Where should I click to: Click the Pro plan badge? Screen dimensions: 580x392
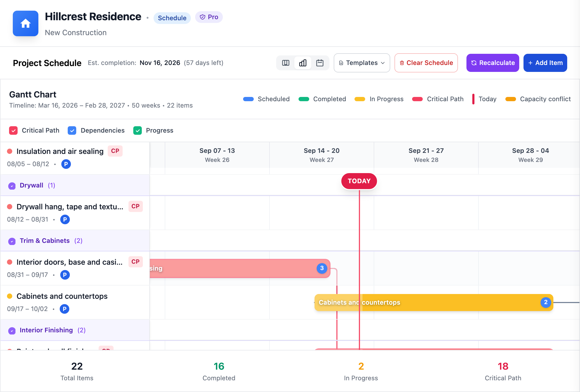[x=209, y=17]
